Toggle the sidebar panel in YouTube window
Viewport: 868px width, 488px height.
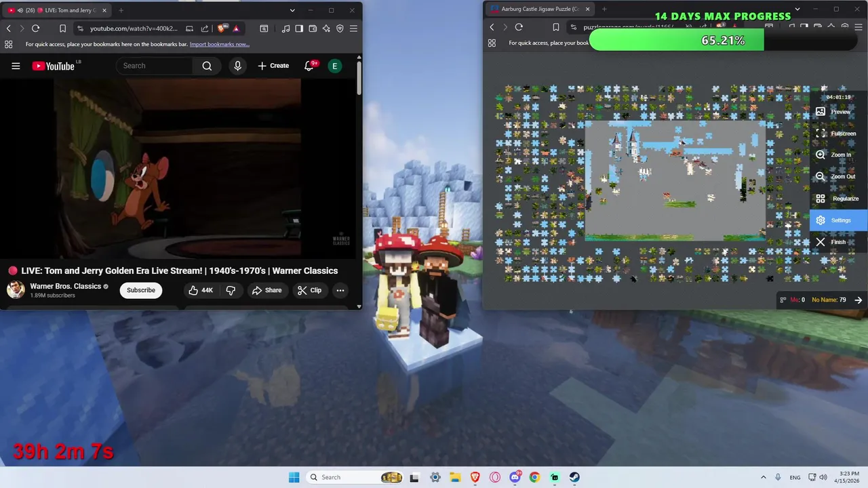coord(299,28)
